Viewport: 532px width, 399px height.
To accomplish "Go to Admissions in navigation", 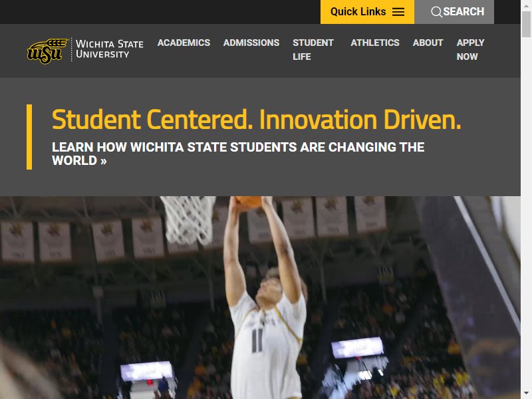I will pyautogui.click(x=251, y=43).
